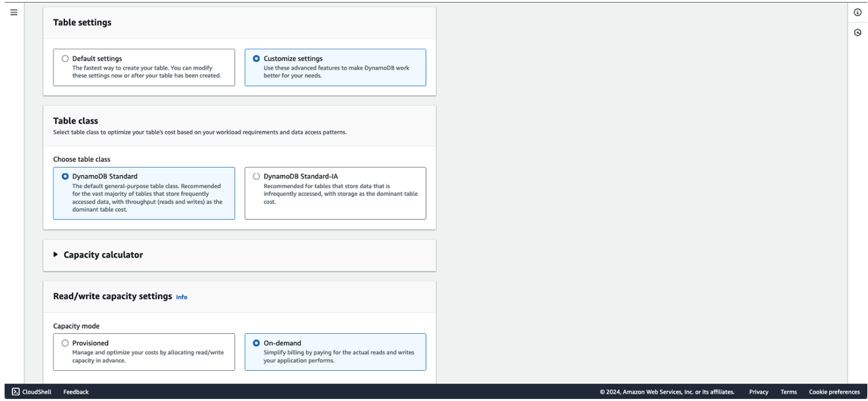The height and width of the screenshot is (401, 868).
Task: Open Cookie preferences
Action: [834, 392]
